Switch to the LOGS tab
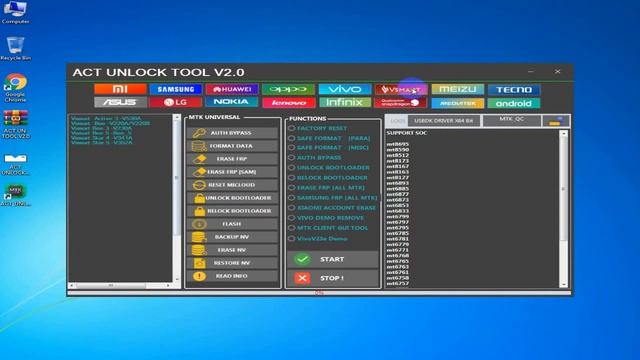 tap(397, 121)
